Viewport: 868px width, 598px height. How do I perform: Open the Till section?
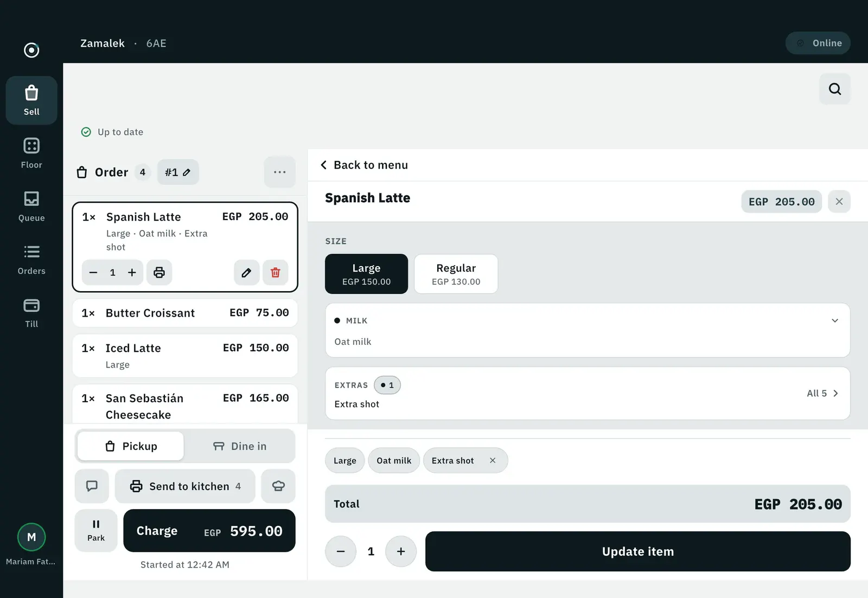tap(31, 313)
